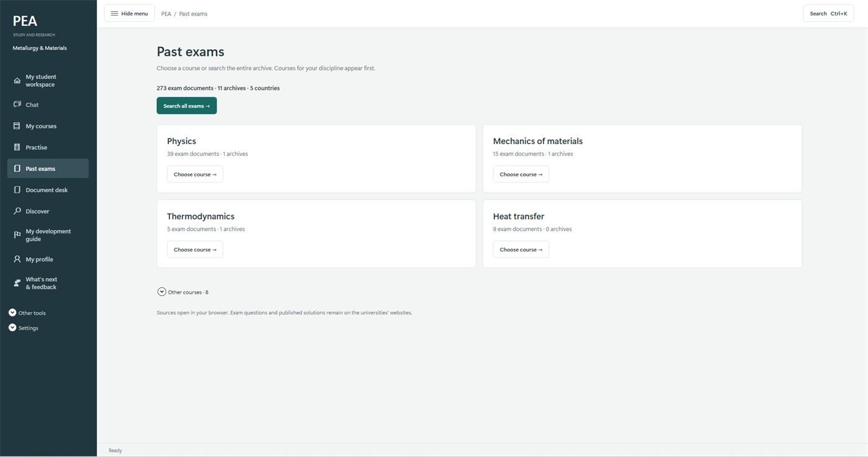Choose course for Thermodynamics
Viewport: 868px width, 457px height.
(x=195, y=250)
